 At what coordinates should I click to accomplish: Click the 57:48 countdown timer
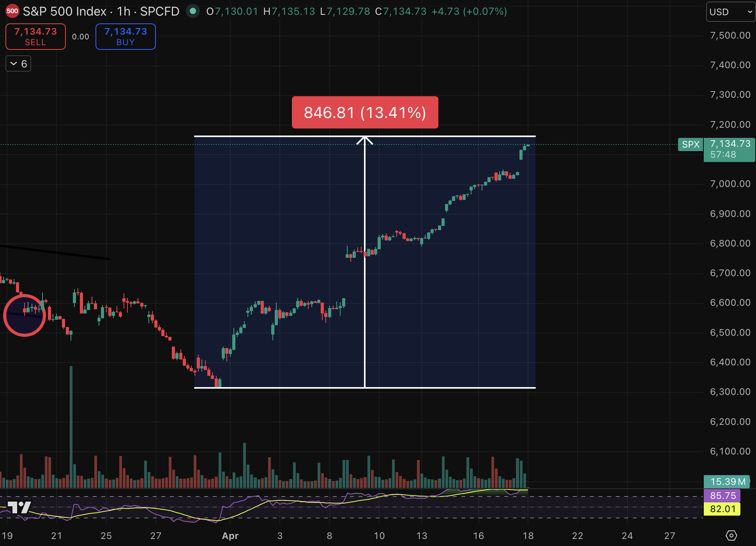tap(723, 155)
